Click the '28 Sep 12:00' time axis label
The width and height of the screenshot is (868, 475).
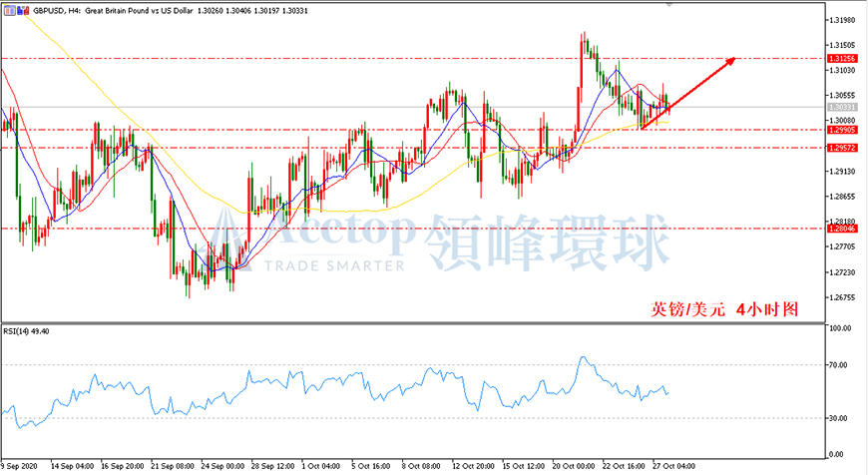(x=273, y=466)
